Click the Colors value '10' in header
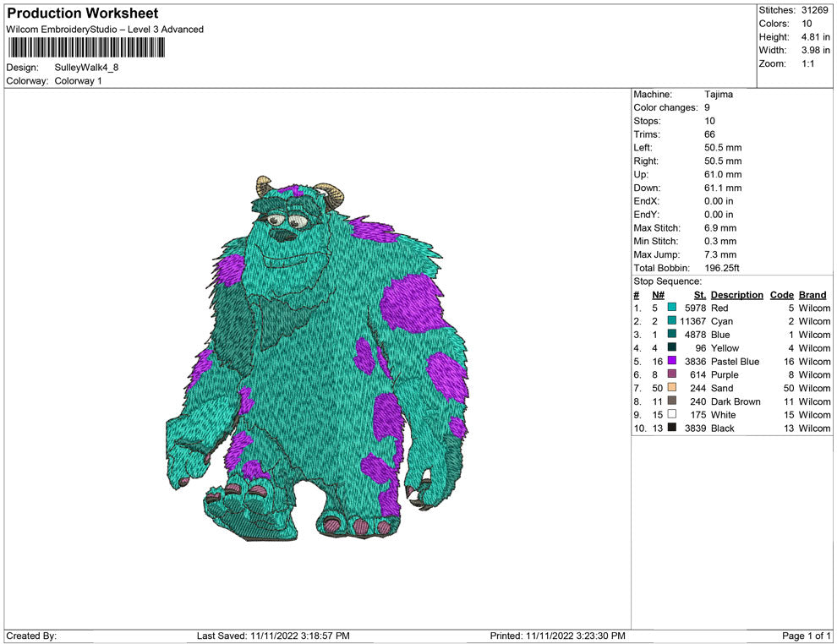 (x=807, y=24)
